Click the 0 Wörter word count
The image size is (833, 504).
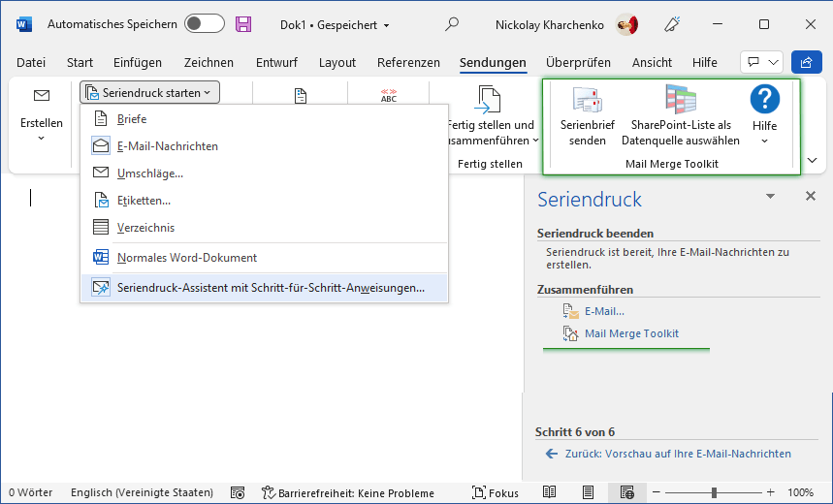click(x=31, y=492)
